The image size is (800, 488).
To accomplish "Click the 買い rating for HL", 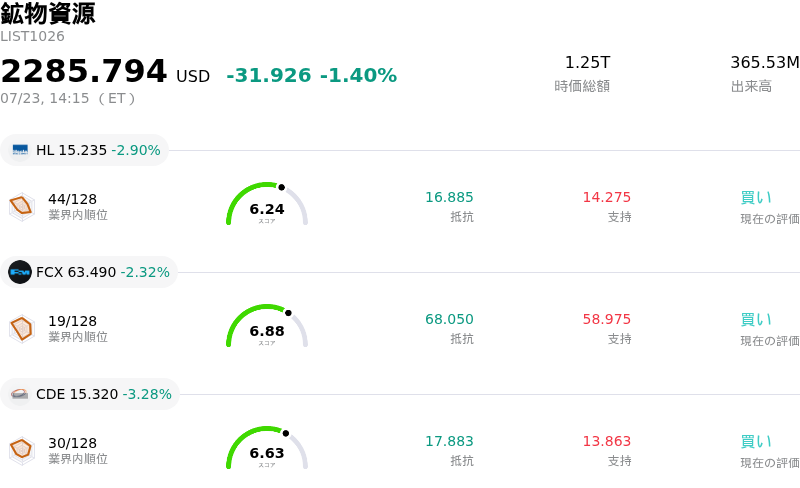I will tap(756, 198).
